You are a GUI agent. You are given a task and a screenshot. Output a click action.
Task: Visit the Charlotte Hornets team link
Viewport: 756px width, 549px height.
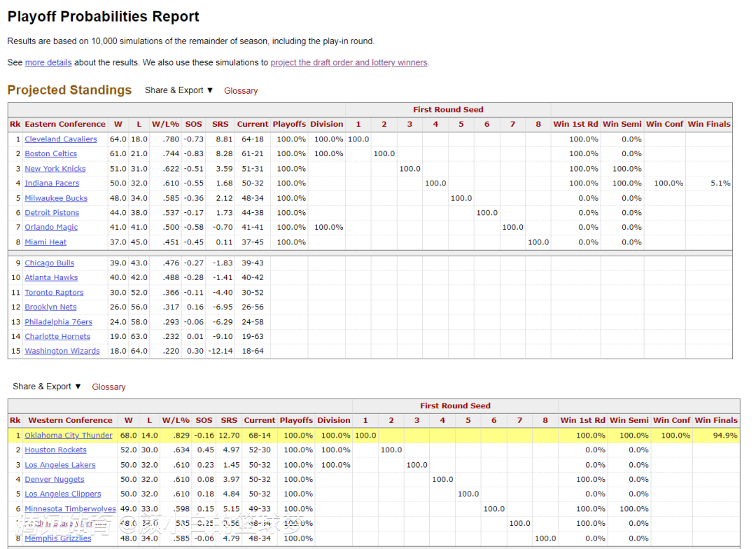(x=57, y=336)
